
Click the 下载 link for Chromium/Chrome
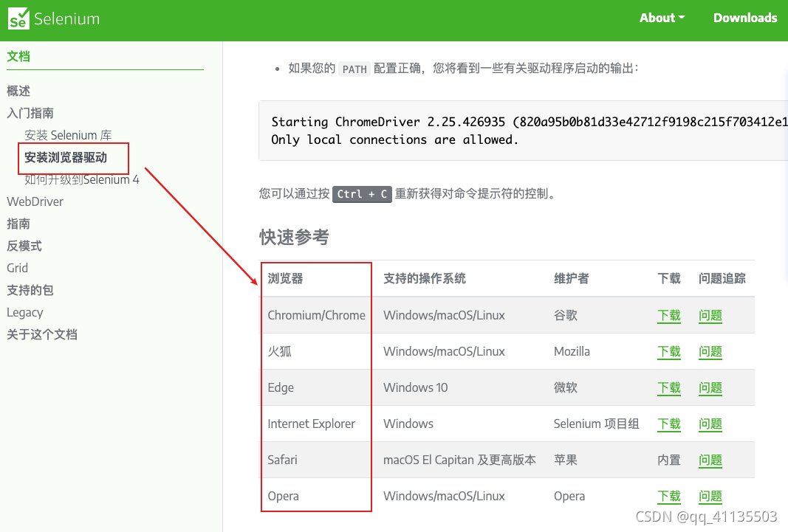pos(669,315)
